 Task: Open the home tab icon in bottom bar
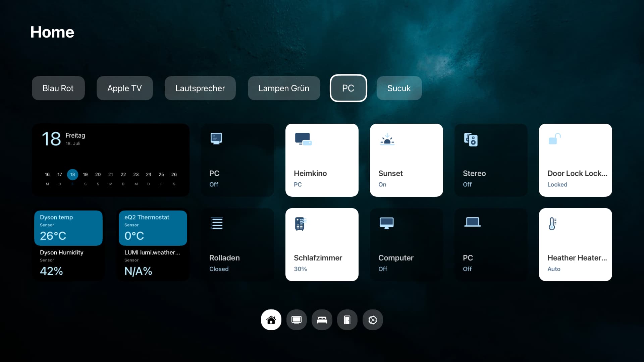click(271, 320)
